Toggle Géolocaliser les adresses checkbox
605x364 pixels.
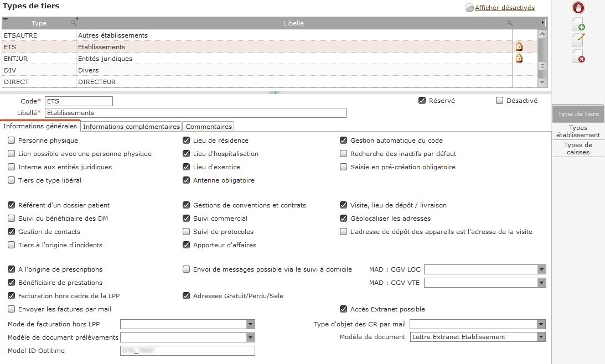tap(343, 219)
